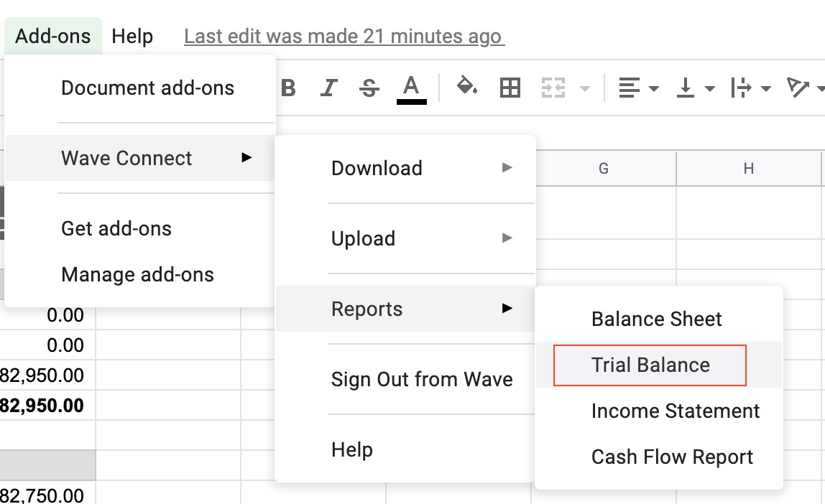Click Sign Out from Wave

pos(422,379)
